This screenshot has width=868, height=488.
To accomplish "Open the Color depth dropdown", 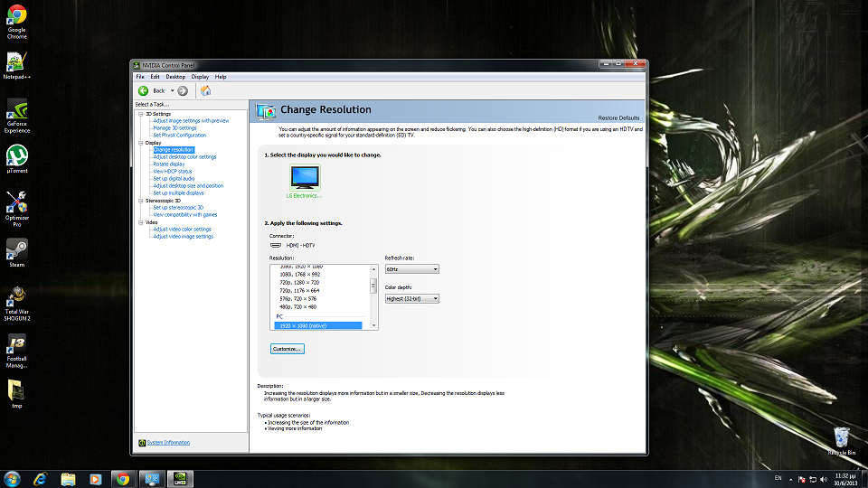I will (412, 299).
